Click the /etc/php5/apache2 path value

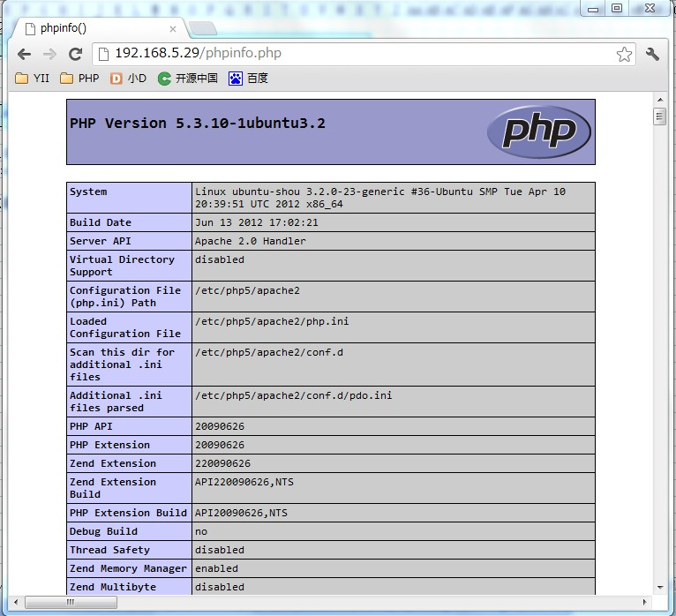click(x=247, y=290)
